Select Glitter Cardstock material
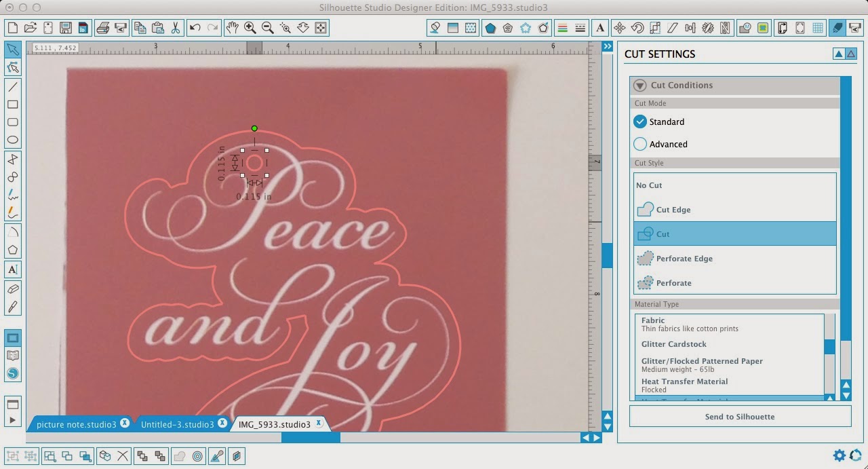868x469 pixels. tap(730, 344)
